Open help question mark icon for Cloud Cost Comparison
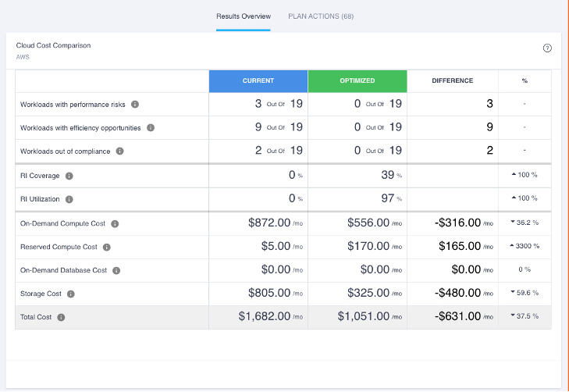 pos(547,48)
